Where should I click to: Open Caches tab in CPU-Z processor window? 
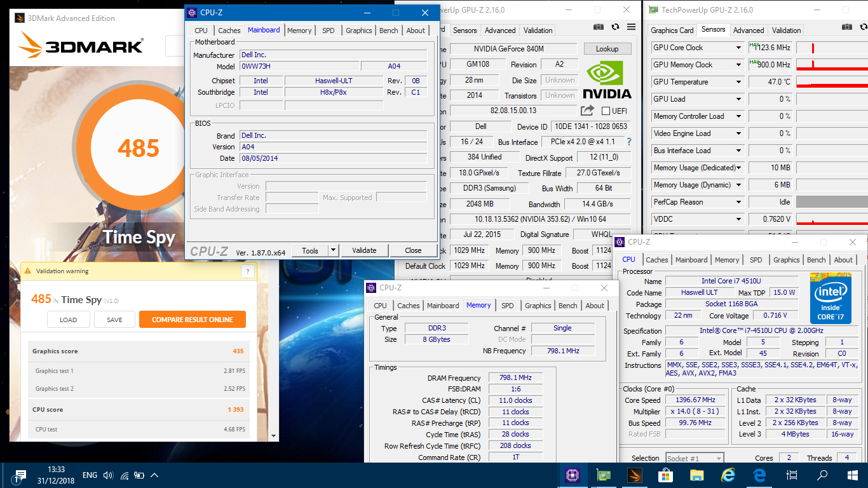657,260
